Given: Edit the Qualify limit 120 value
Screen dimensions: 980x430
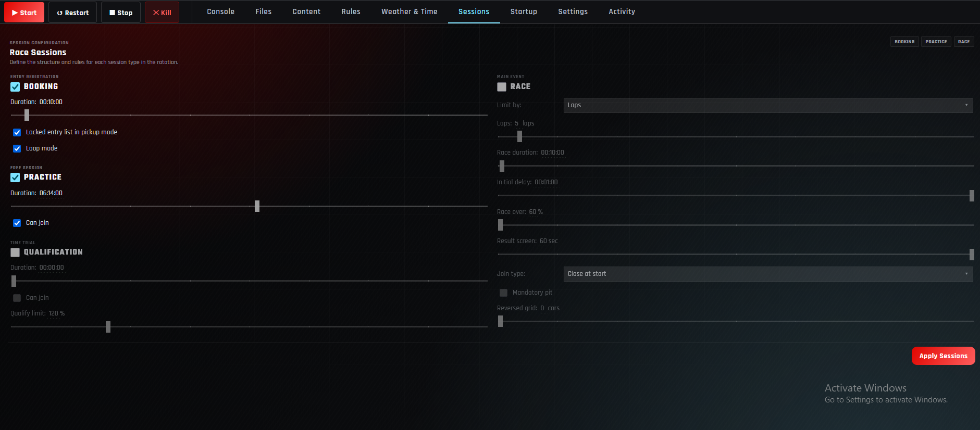Looking at the screenshot, I should [54, 313].
